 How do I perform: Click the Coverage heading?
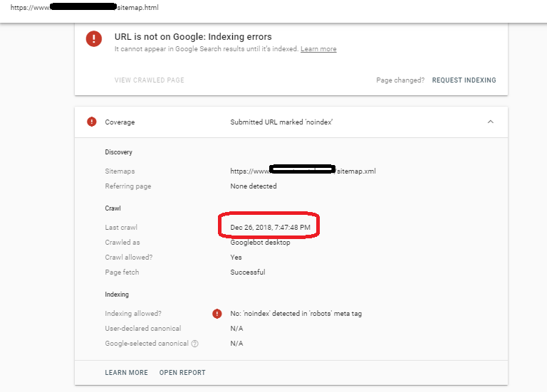pos(120,122)
